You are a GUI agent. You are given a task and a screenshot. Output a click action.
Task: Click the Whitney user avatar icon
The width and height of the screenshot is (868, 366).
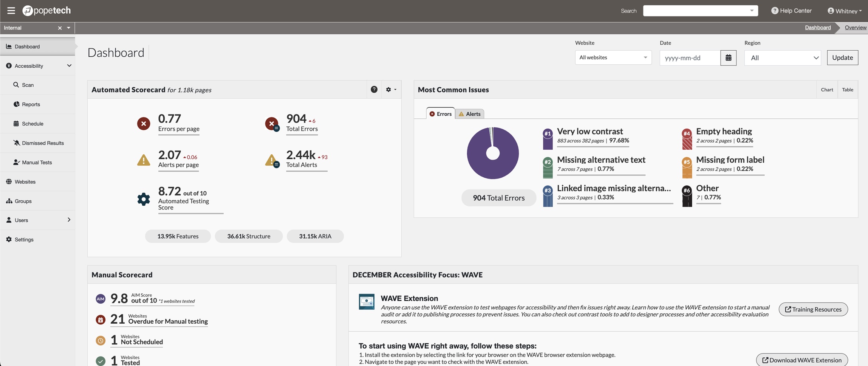point(831,11)
